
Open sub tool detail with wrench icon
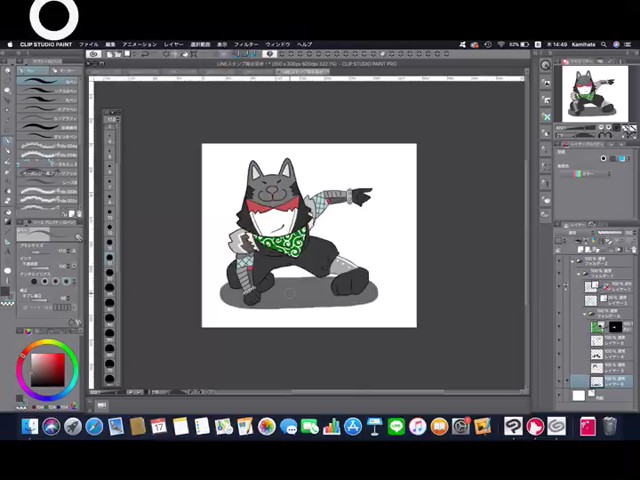pyautogui.click(x=78, y=322)
